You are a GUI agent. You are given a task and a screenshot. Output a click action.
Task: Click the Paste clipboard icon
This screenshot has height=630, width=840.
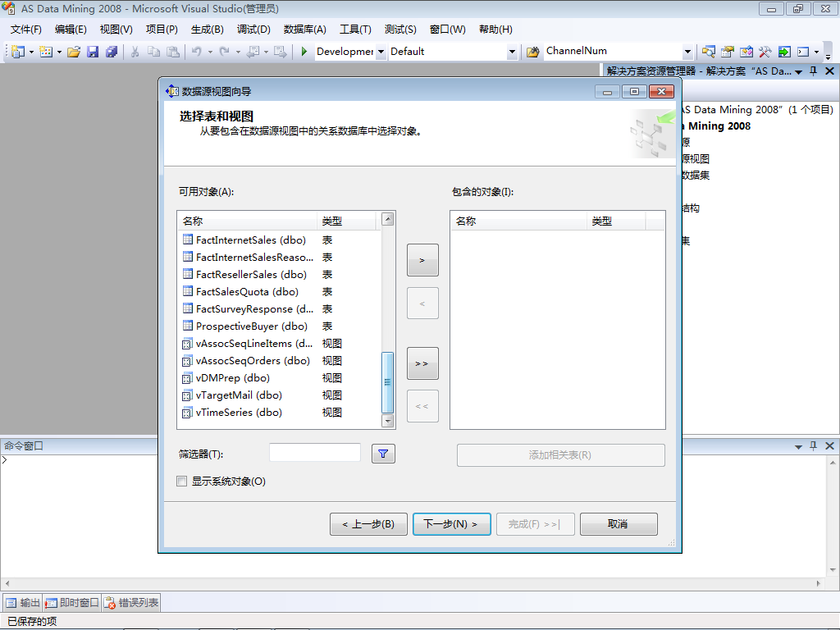pos(173,52)
